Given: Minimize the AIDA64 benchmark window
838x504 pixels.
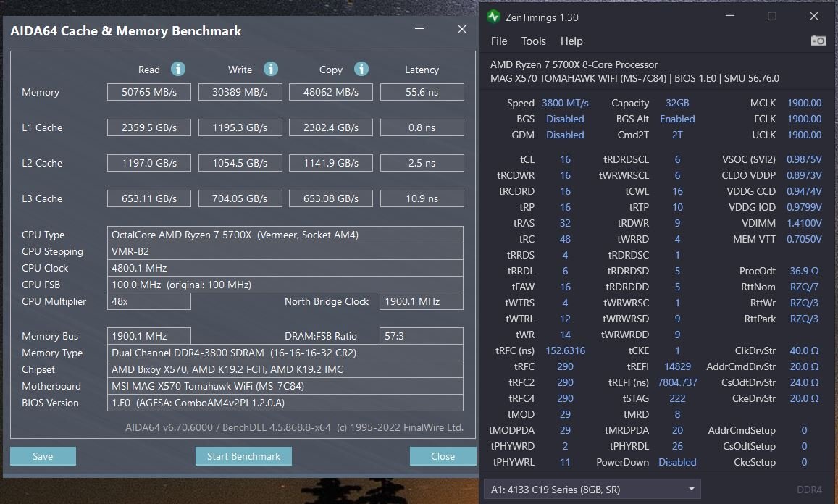Looking at the screenshot, I should click(419, 29).
